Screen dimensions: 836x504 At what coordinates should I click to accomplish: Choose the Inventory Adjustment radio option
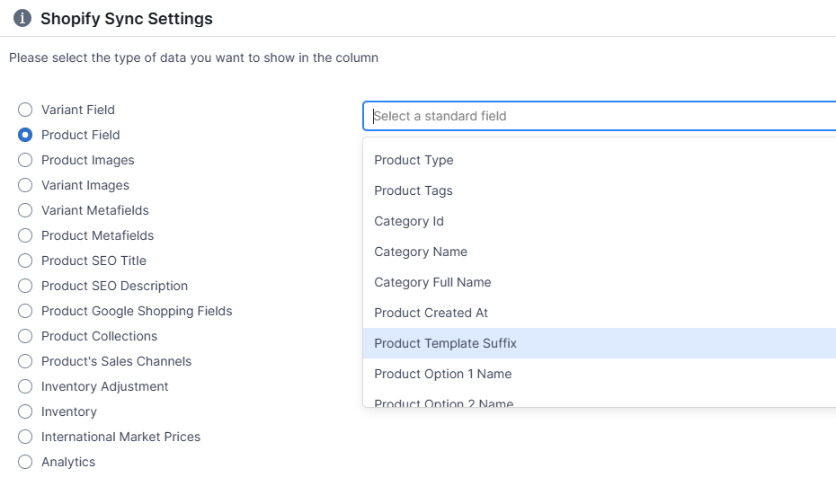point(25,386)
